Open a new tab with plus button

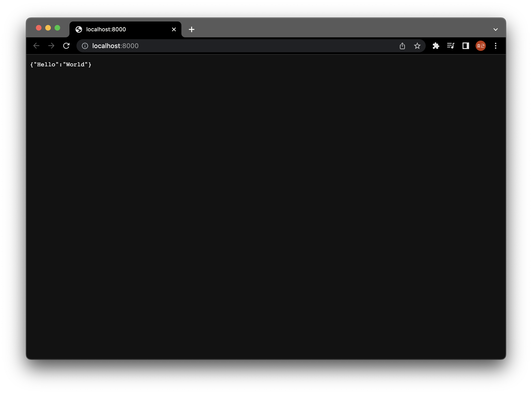point(191,29)
